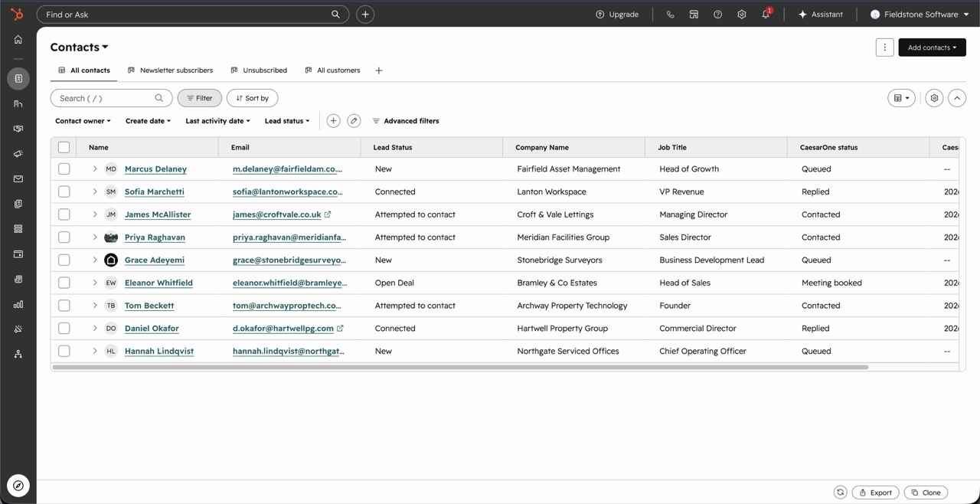Viewport: 980px width, 504px height.
Task: Focus the contacts Search field
Action: (x=111, y=98)
